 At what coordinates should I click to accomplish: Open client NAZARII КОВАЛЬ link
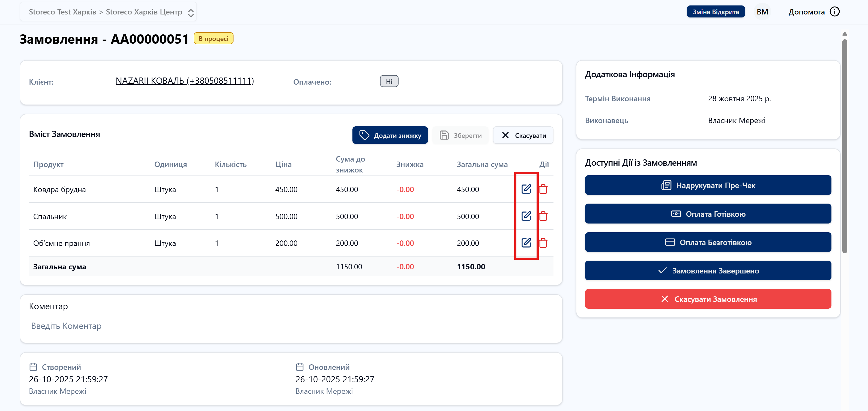pos(185,81)
